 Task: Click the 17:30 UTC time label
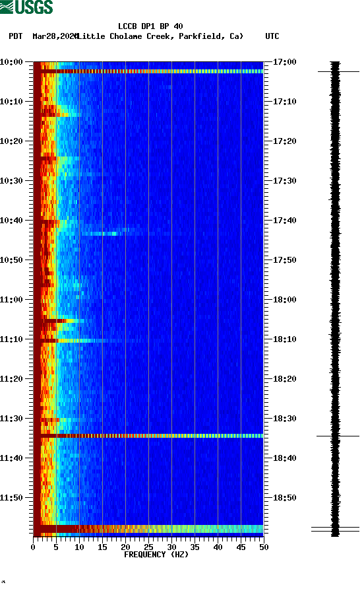284,181
